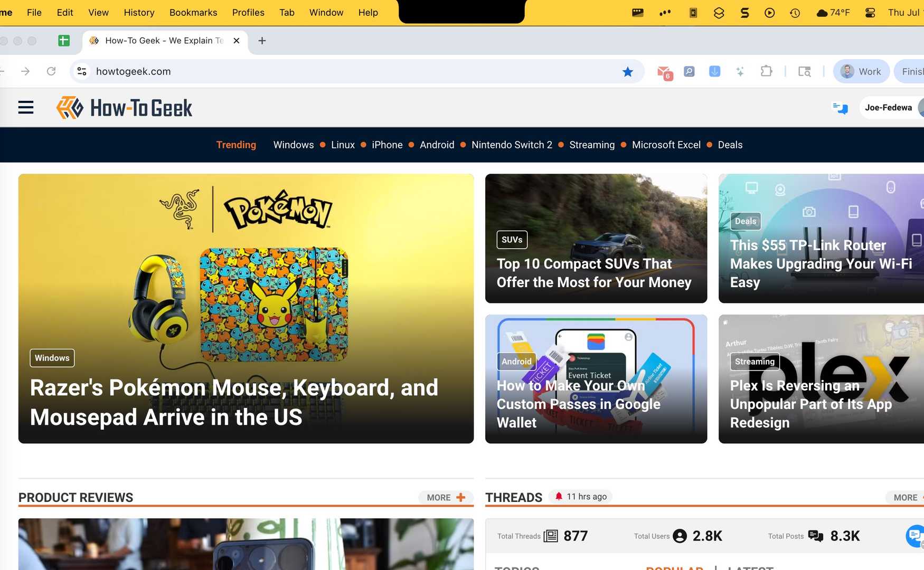Viewport: 924px width, 570px height.
Task: Click the play-circle menu bar icon
Action: click(769, 13)
